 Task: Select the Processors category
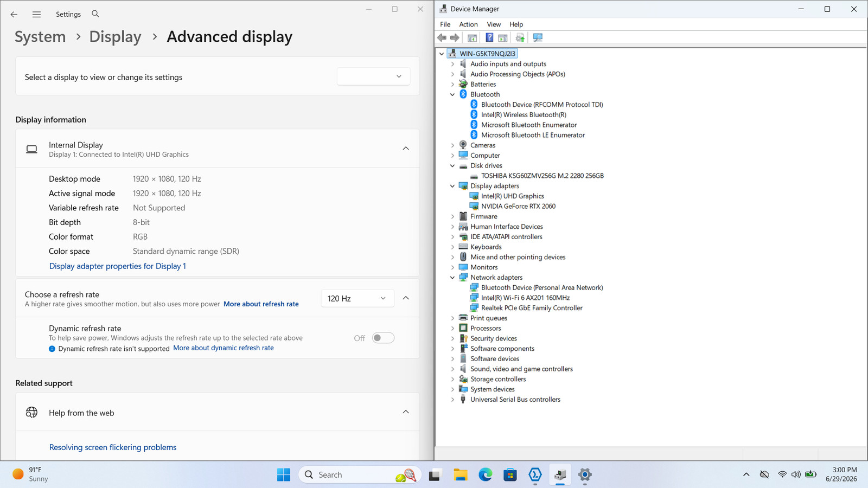(x=486, y=329)
